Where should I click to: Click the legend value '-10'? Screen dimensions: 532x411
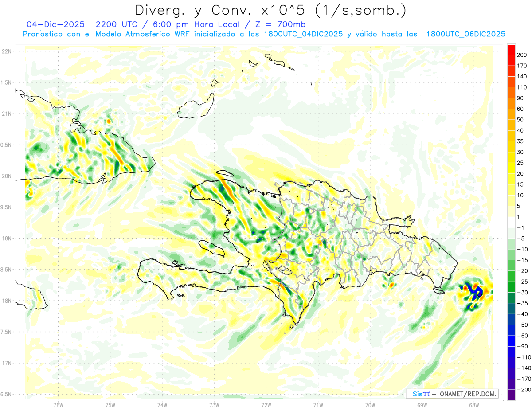coord(524,249)
